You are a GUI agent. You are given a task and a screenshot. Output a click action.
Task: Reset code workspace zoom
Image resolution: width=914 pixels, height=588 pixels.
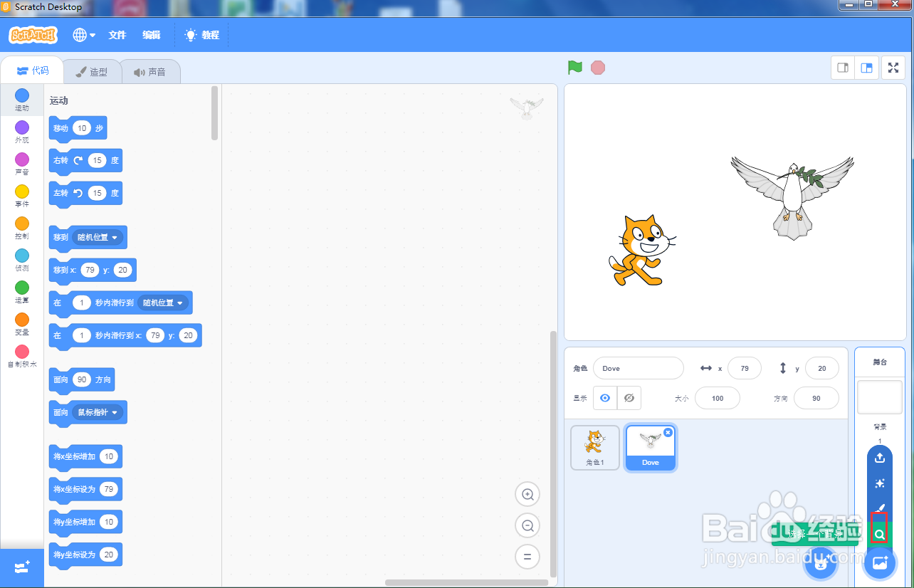(527, 557)
